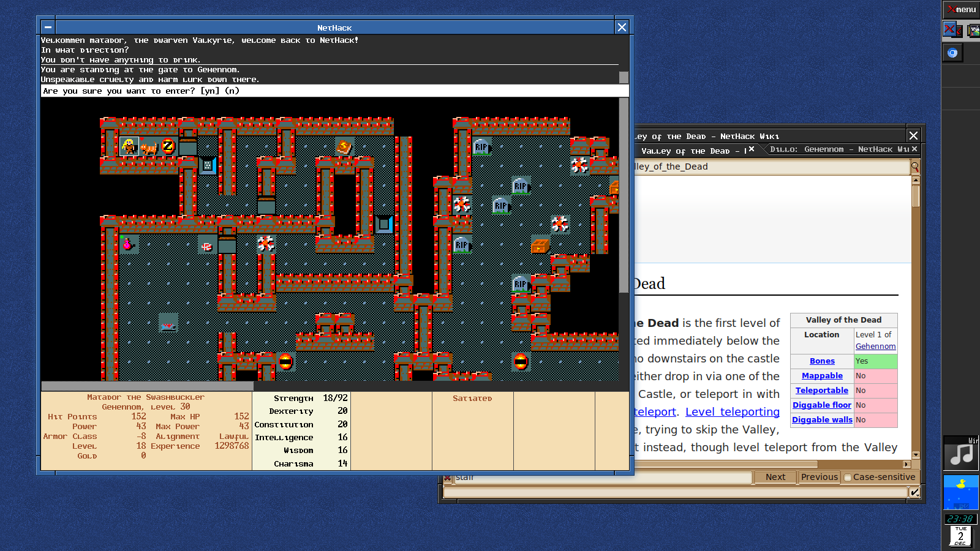Click the Previous search button
The height and width of the screenshot is (551, 980).
tap(819, 478)
